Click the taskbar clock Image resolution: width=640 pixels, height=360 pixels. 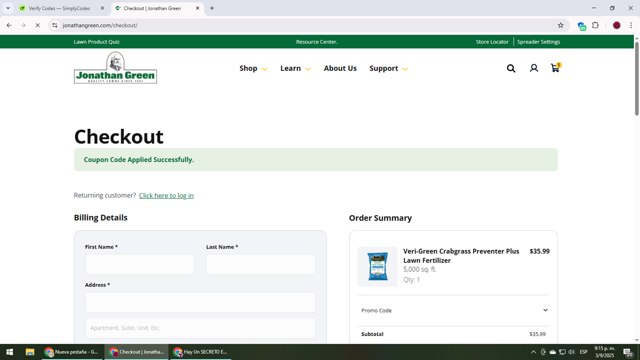(604, 352)
